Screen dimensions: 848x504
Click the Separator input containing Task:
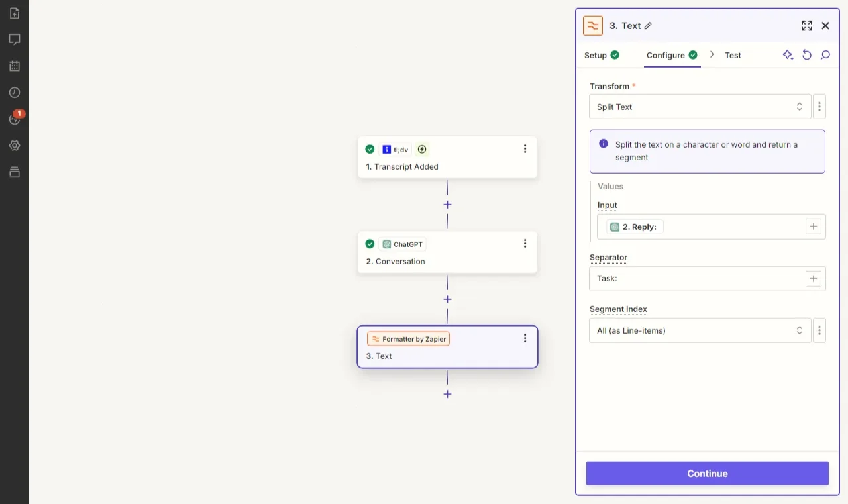point(708,279)
